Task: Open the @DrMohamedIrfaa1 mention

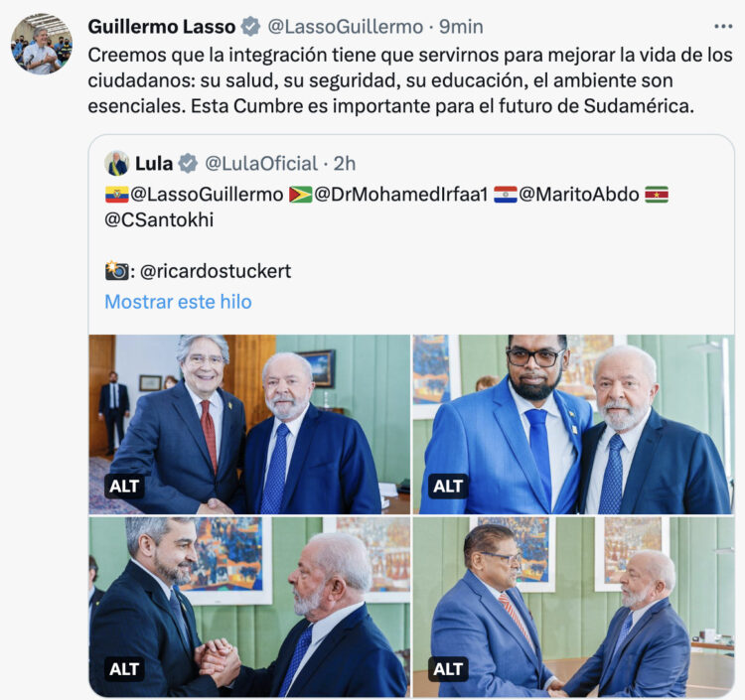Action: (401, 195)
